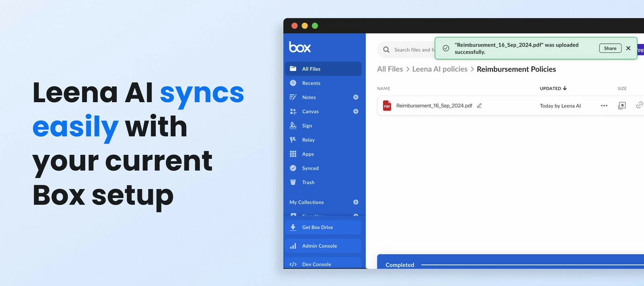This screenshot has height=286, width=644.
Task: Sort by the NAME column header
Action: 384,88
